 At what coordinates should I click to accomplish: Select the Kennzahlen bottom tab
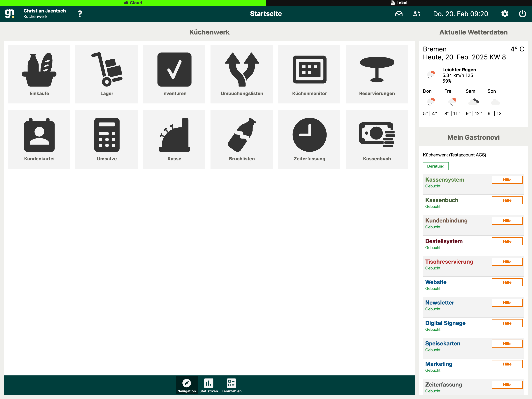[231, 386]
